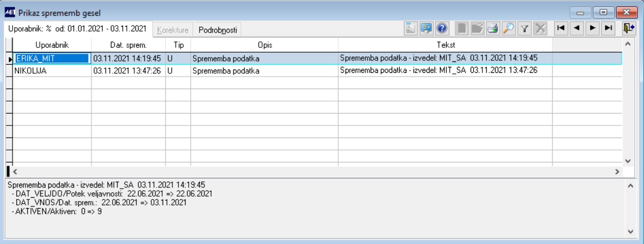Image resolution: width=644 pixels, height=244 pixels.
Task: Sort by Uporabnik column header
Action: pos(52,45)
